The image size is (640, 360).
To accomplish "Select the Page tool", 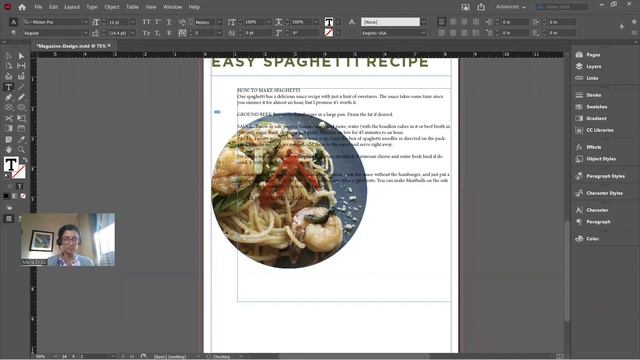I will 9,66.
